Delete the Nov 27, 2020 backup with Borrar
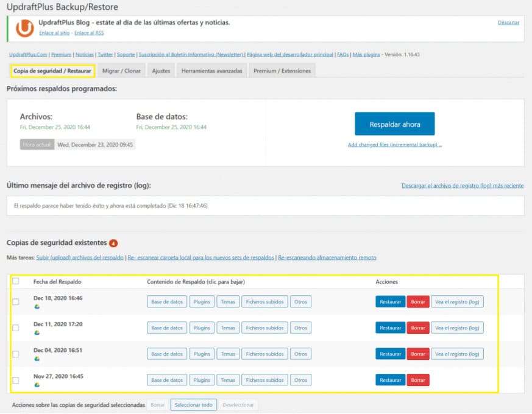The height and width of the screenshot is (414, 532). (418, 380)
